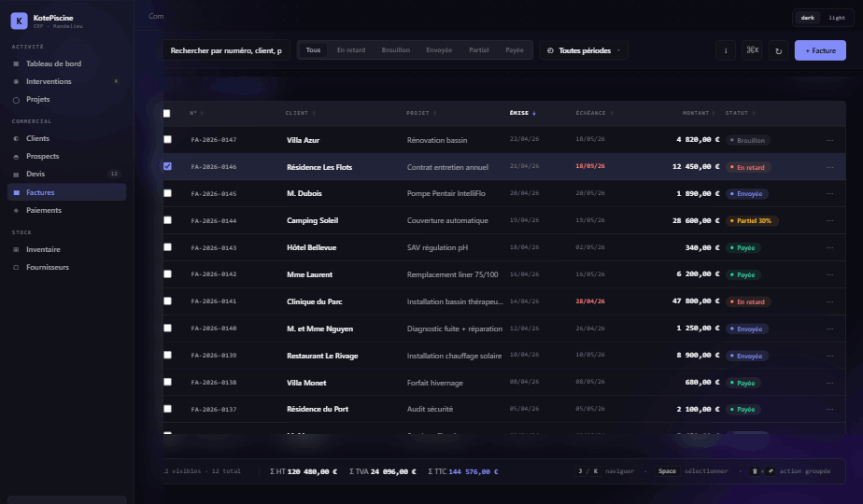Open row actions for FA-2026-0147

click(829, 140)
